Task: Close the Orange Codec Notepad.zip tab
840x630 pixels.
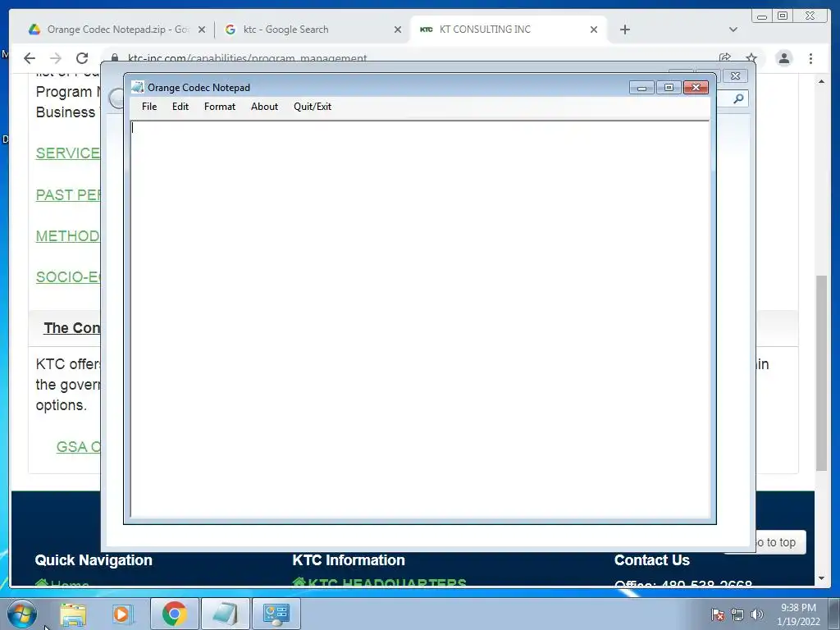Action: 202,30
